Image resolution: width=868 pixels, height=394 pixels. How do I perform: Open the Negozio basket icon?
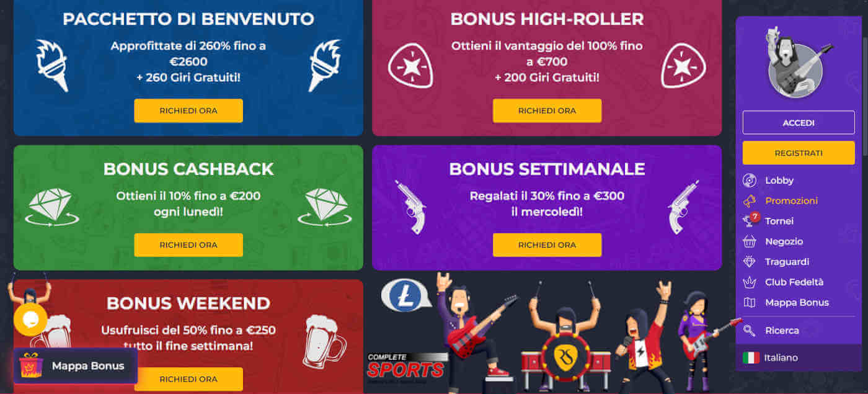pyautogui.click(x=750, y=241)
